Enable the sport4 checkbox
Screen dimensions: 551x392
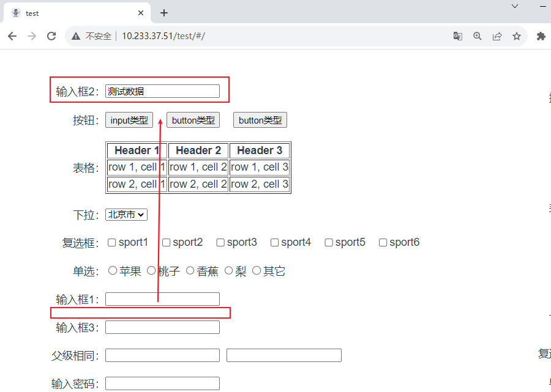(x=274, y=243)
